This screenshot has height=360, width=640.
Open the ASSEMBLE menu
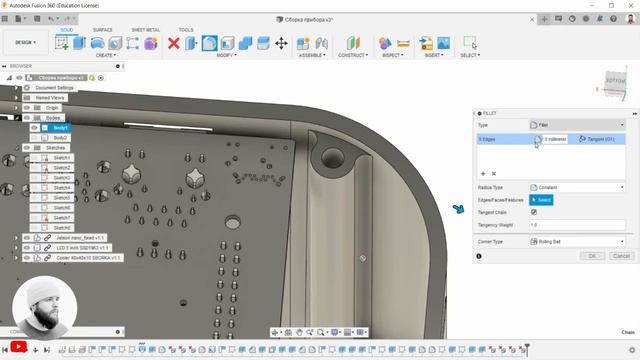[312, 55]
